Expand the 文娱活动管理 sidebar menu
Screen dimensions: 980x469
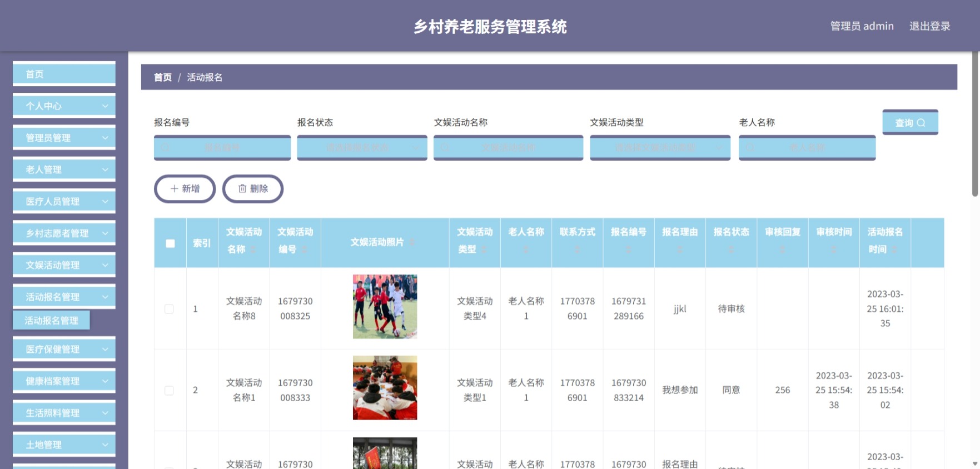(x=64, y=265)
